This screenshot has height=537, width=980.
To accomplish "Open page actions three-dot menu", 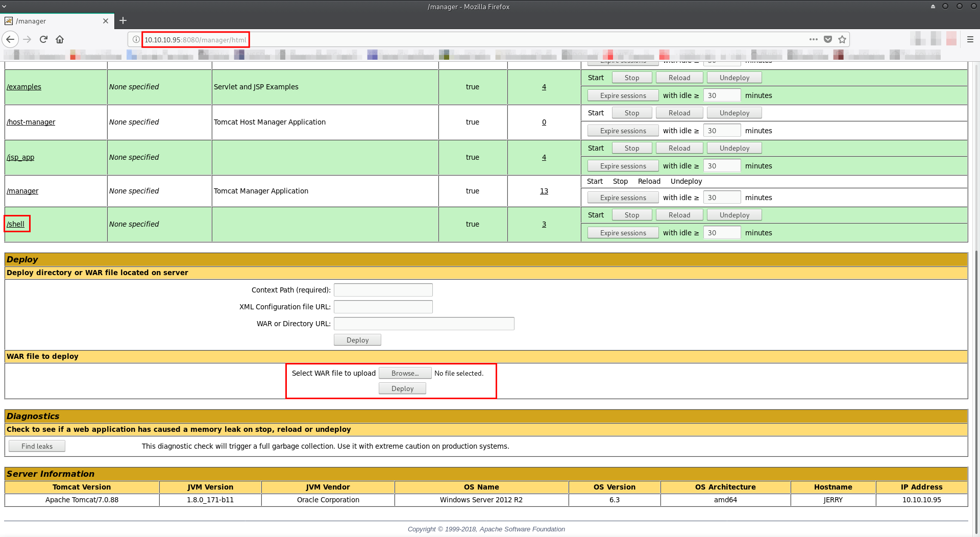I will (814, 39).
